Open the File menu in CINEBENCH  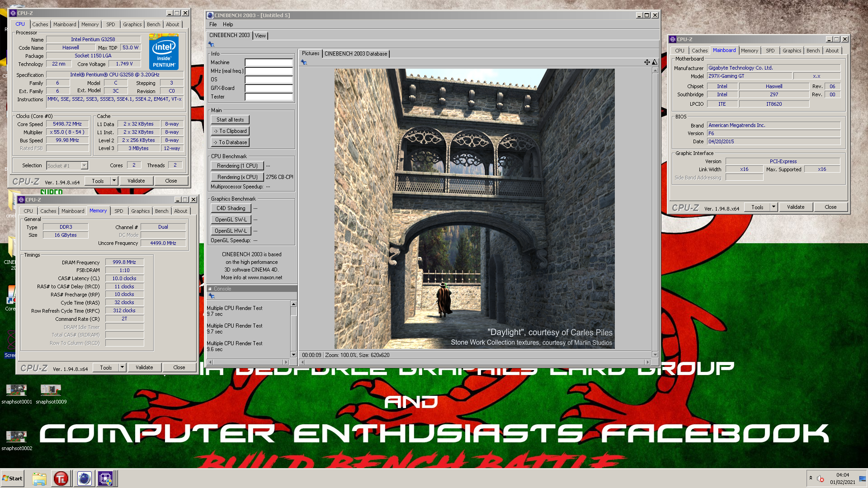pos(213,24)
